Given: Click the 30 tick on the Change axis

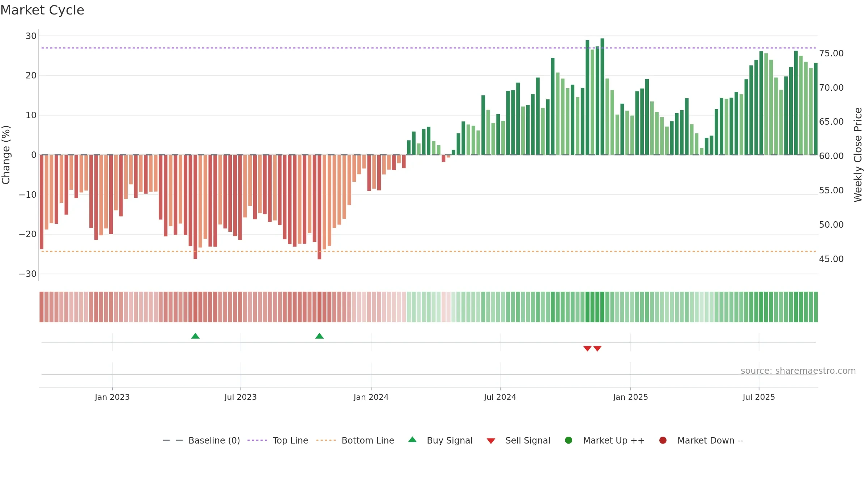Looking at the screenshot, I should tap(31, 36).
